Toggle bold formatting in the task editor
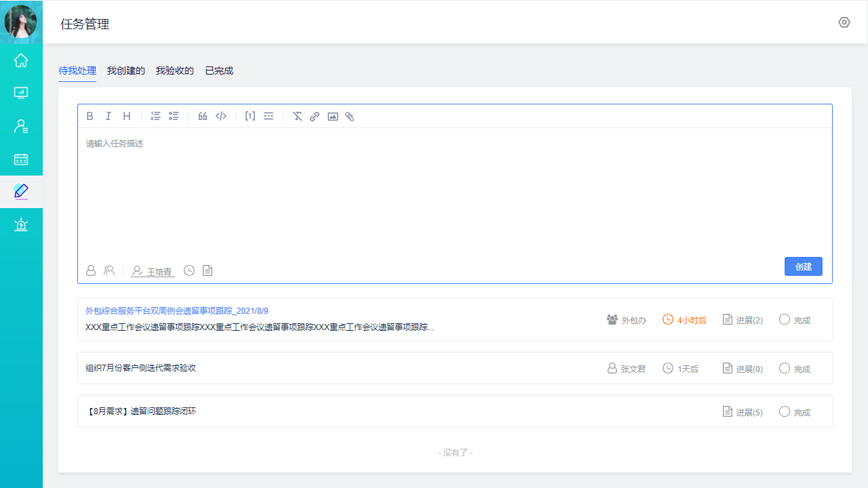868x488 pixels. (x=90, y=116)
